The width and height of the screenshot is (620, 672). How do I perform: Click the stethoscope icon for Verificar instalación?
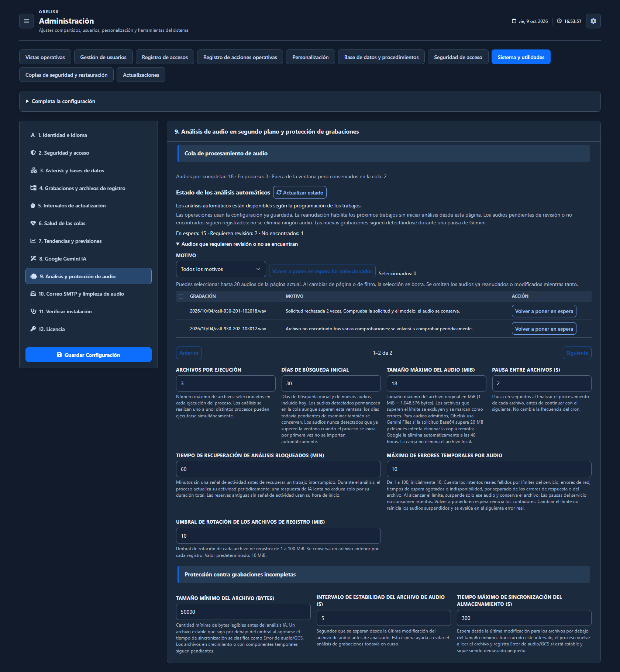[33, 311]
